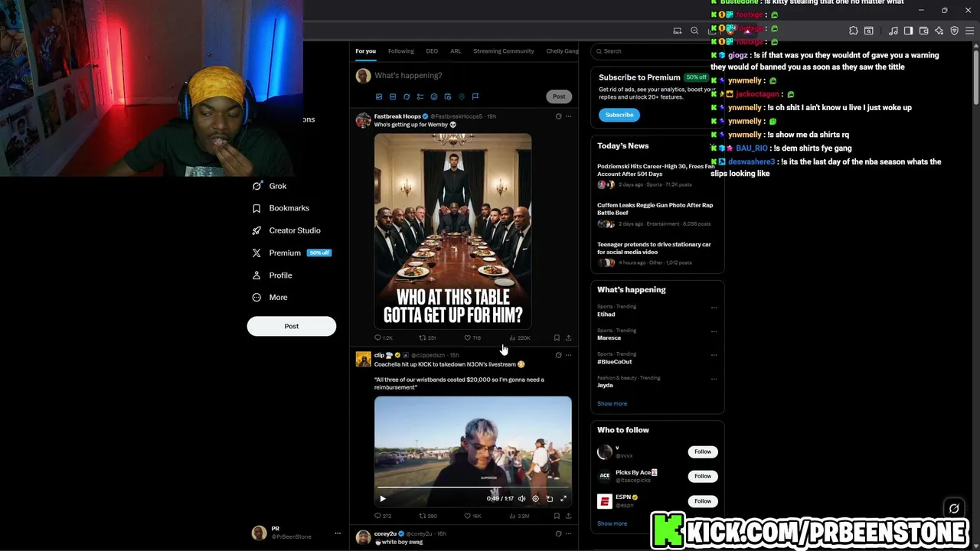Open the browser hamburger menu
Viewport: 980px width, 551px height.
(969, 31)
